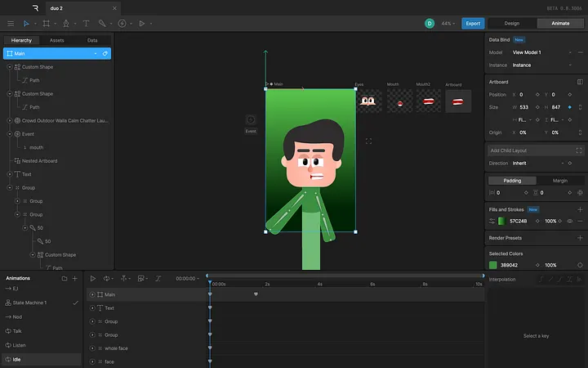Viewport: 588px width, 368px height.
Task: Play the timeline animation
Action: pos(93,279)
